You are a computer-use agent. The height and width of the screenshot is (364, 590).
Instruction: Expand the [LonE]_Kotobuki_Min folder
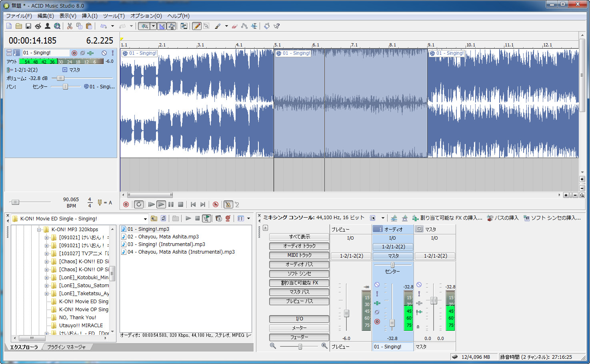[47, 278]
